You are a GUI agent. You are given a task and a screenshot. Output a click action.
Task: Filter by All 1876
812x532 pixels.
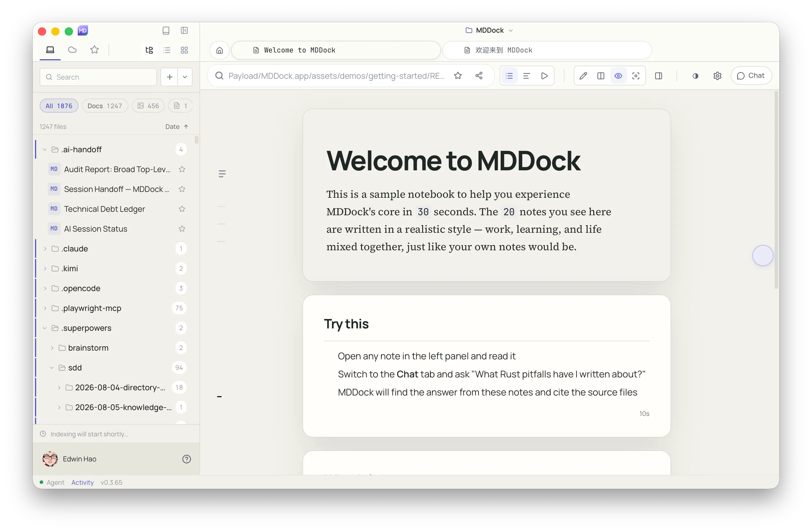coord(59,106)
